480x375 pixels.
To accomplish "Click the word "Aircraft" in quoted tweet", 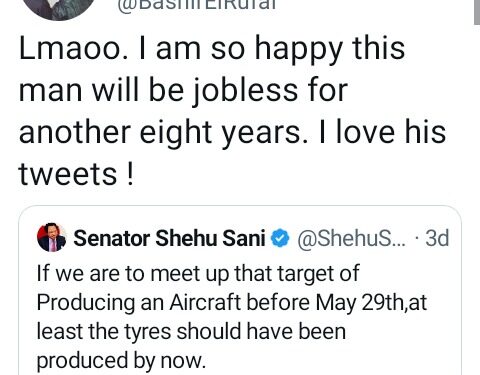I will 205,302.
